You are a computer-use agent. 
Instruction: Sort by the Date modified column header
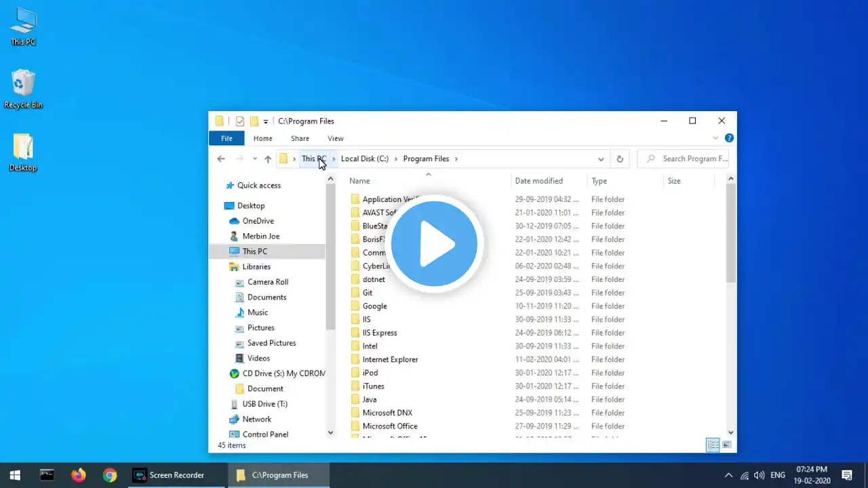[x=539, y=181]
